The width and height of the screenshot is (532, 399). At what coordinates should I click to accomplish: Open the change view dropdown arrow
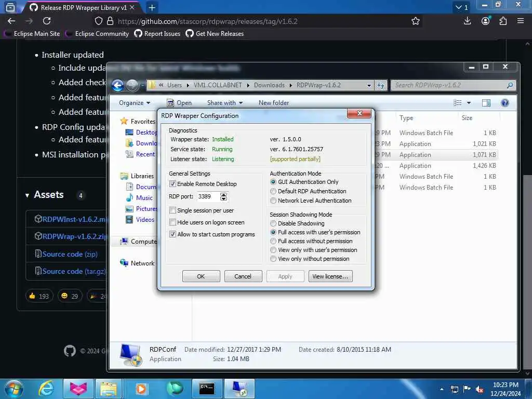tap(469, 103)
